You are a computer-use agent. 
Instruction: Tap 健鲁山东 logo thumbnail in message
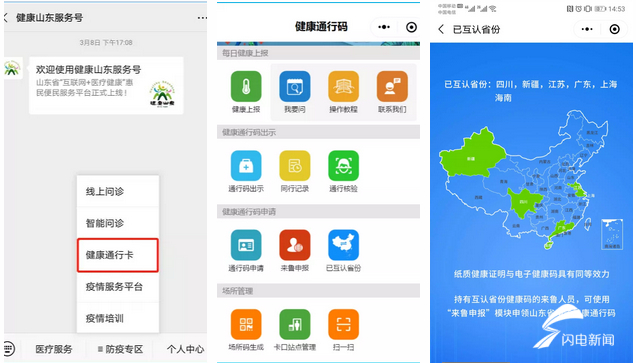coord(162,94)
